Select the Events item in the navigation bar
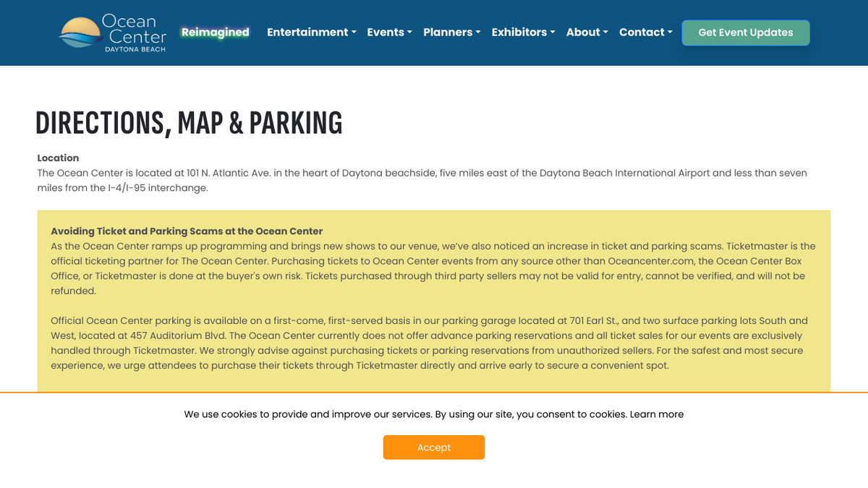The width and height of the screenshot is (868, 488). coord(386,33)
